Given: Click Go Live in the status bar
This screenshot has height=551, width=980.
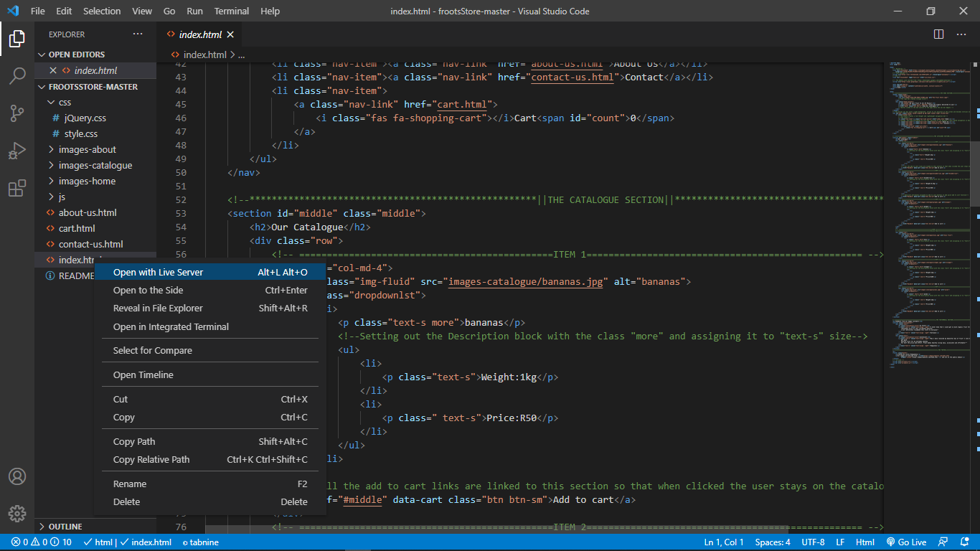Looking at the screenshot, I should (907, 542).
